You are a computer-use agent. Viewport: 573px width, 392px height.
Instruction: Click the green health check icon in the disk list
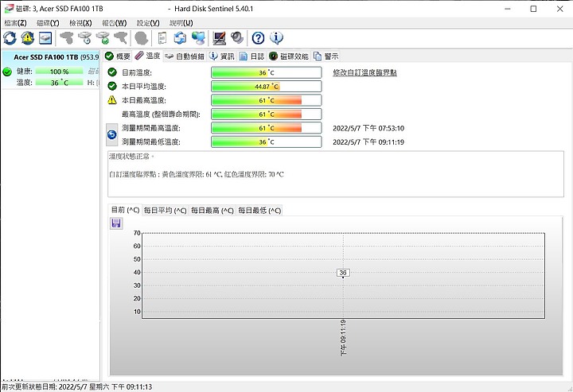pos(7,72)
